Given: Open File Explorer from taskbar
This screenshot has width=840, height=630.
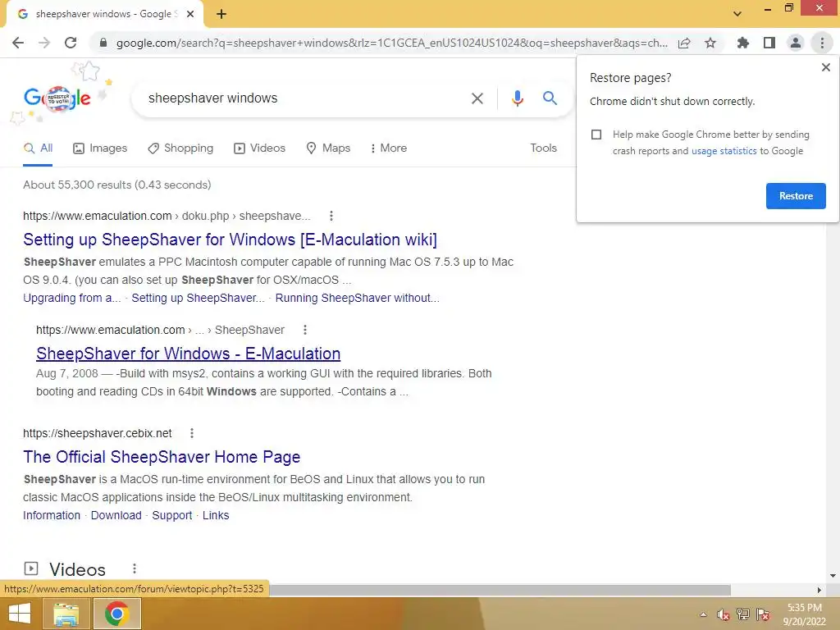Looking at the screenshot, I should click(x=66, y=614).
